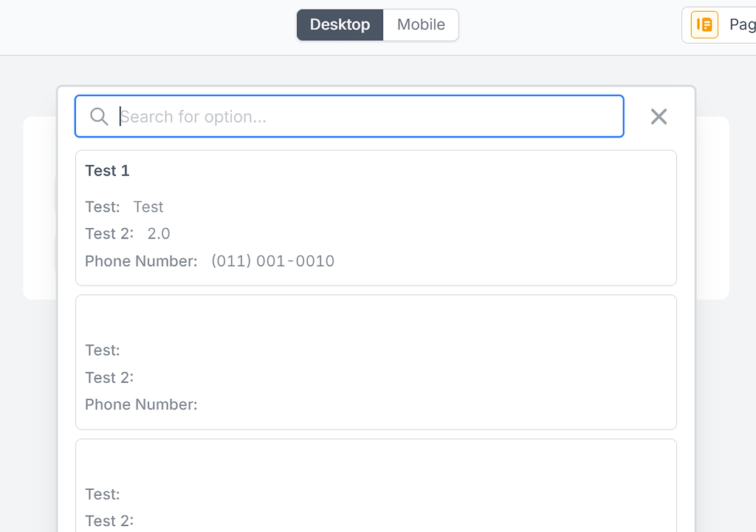Click the Test 1 heading text
The height and width of the screenshot is (532, 756).
107,170
